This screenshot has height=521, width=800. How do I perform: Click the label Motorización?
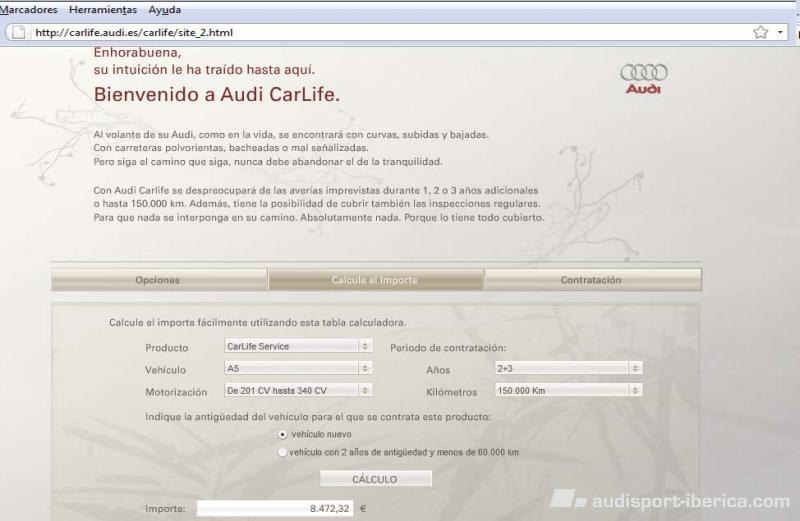coord(176,392)
